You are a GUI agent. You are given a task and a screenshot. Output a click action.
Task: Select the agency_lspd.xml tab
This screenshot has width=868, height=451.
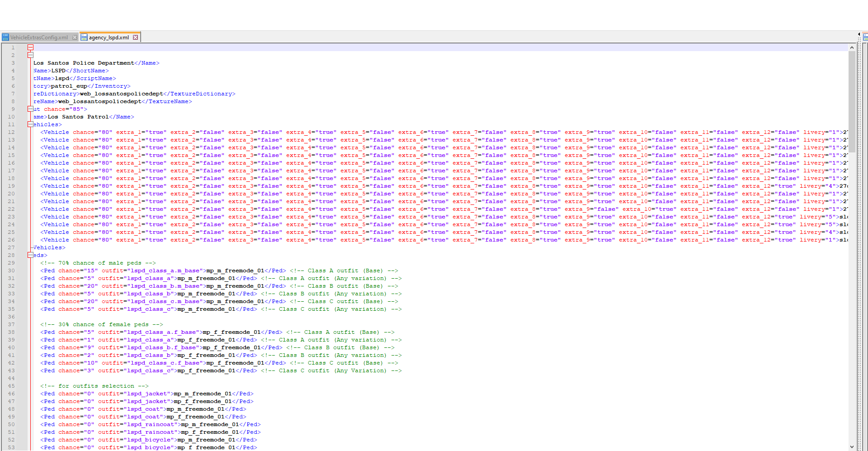tap(108, 38)
